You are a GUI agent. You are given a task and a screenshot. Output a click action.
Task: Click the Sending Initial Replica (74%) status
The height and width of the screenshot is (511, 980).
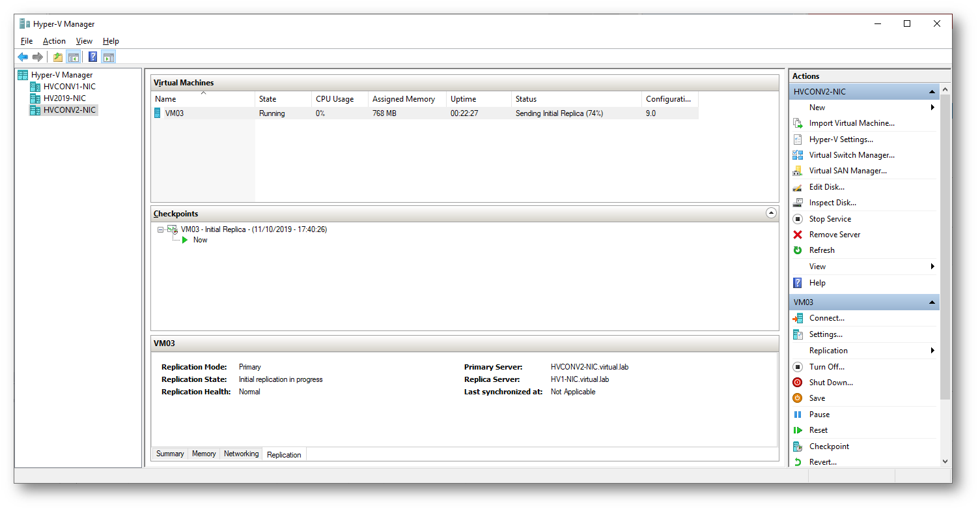pos(559,113)
